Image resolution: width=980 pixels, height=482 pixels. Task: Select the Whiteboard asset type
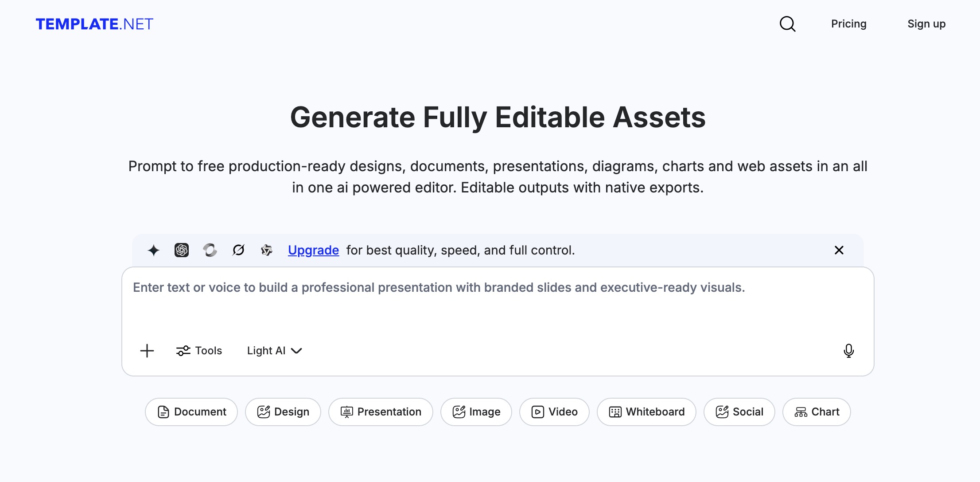click(646, 412)
